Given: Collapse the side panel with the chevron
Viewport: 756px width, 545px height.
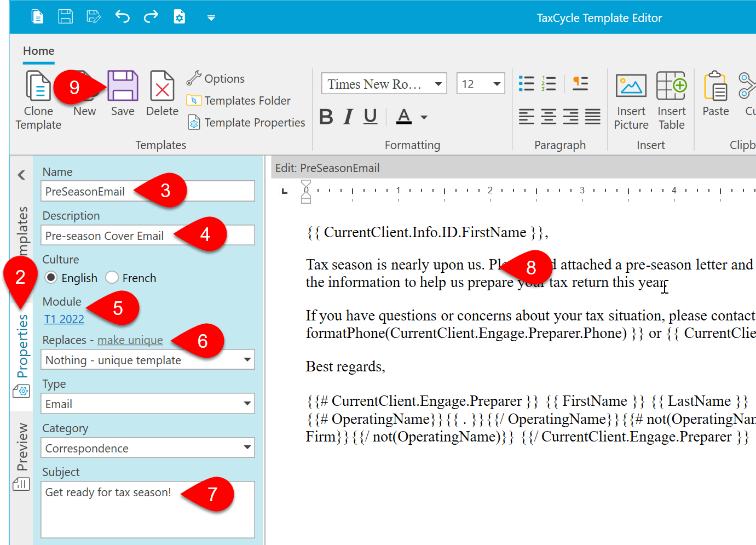Looking at the screenshot, I should [21, 175].
